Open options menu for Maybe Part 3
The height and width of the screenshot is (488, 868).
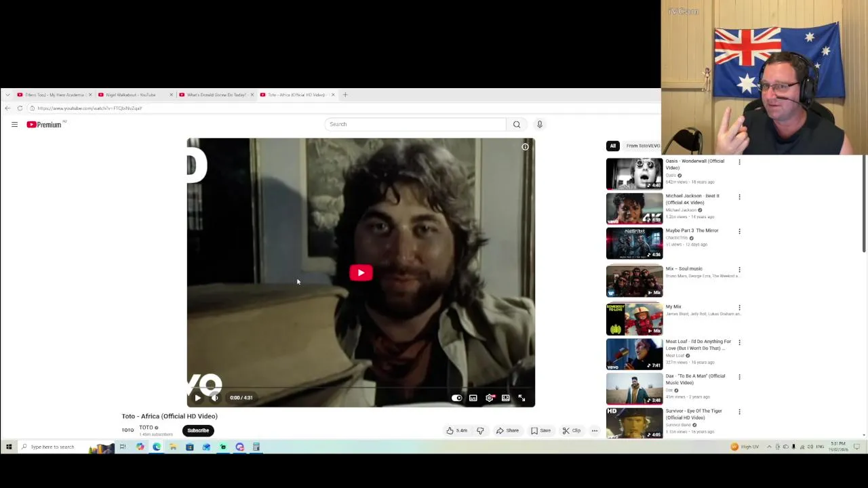coord(739,231)
